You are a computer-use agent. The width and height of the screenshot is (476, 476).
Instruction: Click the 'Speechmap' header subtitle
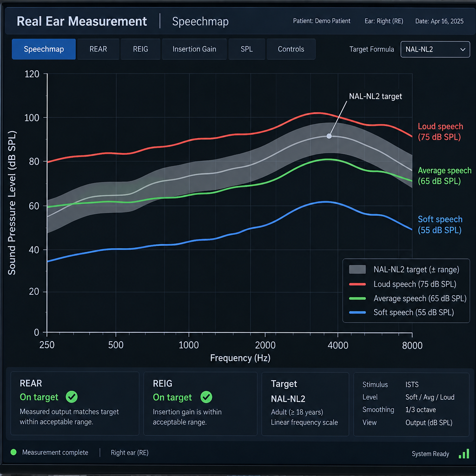[200, 21]
